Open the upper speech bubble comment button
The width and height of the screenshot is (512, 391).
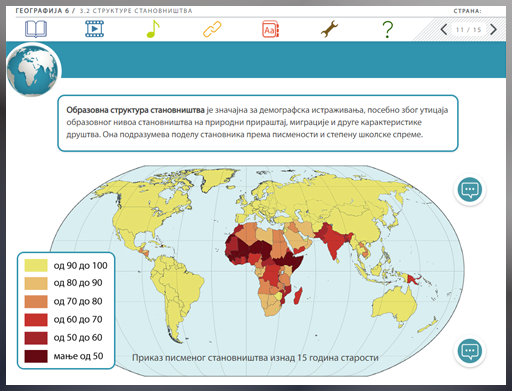click(x=470, y=190)
